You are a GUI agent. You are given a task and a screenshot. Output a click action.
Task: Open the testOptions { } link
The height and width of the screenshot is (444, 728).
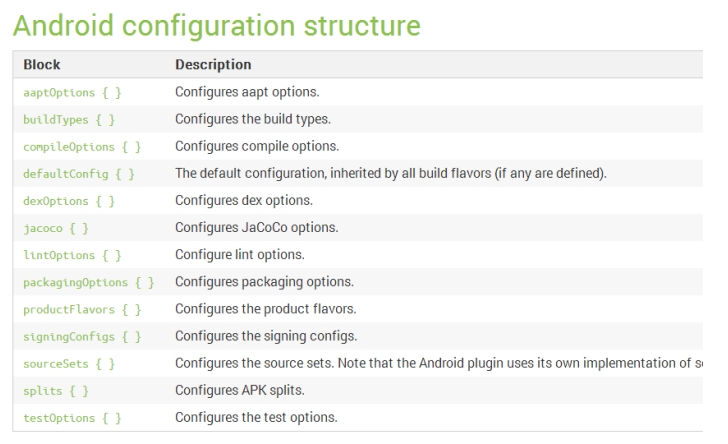pyautogui.click(x=71, y=417)
